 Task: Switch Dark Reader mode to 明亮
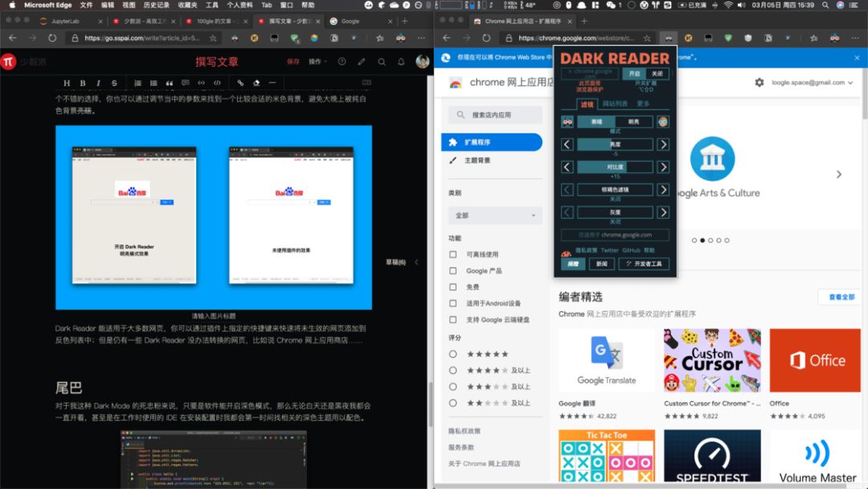pyautogui.click(x=634, y=121)
